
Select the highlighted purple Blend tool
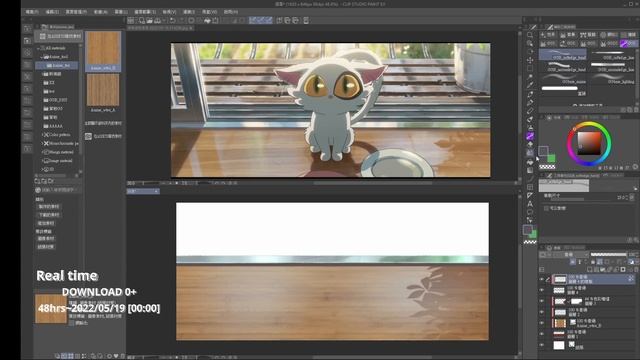(530, 136)
